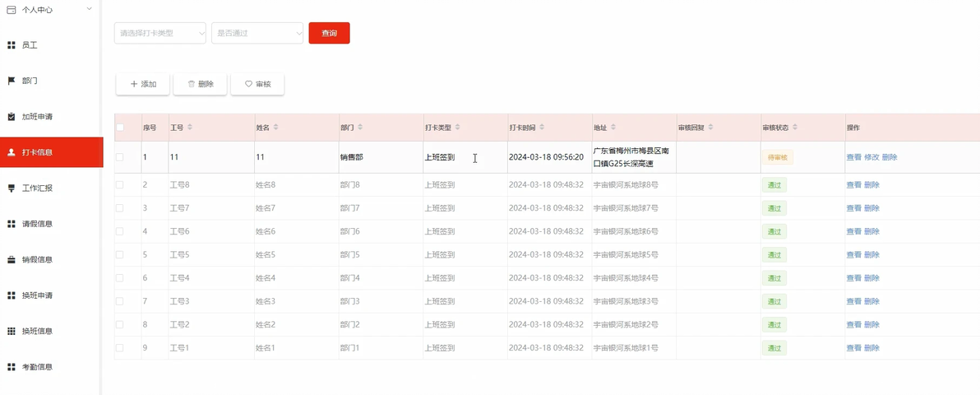Open the 请假信息 menu item
980x395 pixels.
pyautogui.click(x=51, y=224)
